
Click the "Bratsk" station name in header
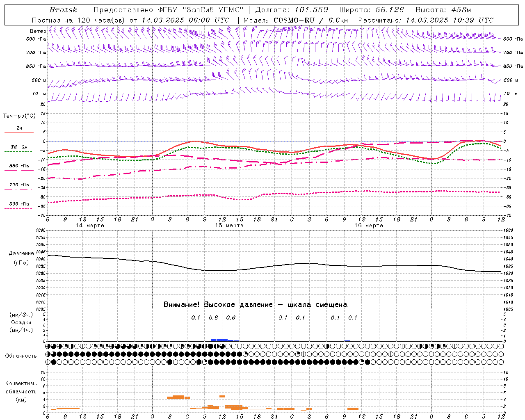pos(63,9)
